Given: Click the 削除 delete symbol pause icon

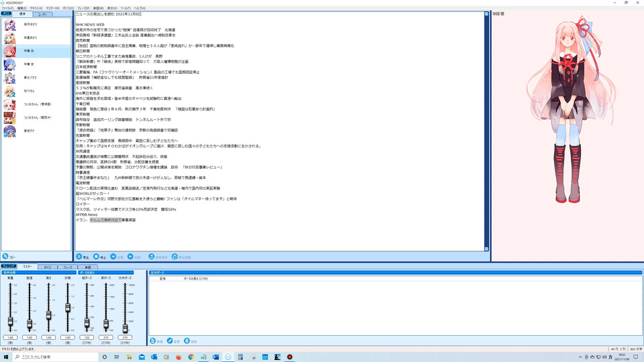Looking at the screenshot, I should 187,341.
